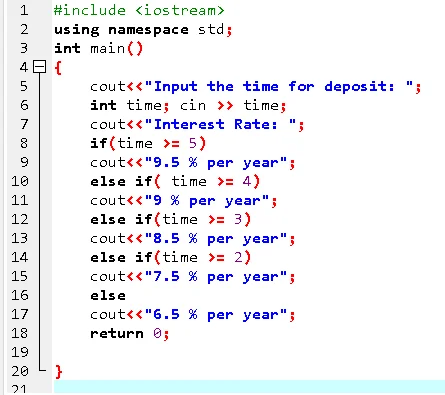The image size is (445, 395).
Task: Place cursor on highlighted line 21
Action: coord(249,387)
